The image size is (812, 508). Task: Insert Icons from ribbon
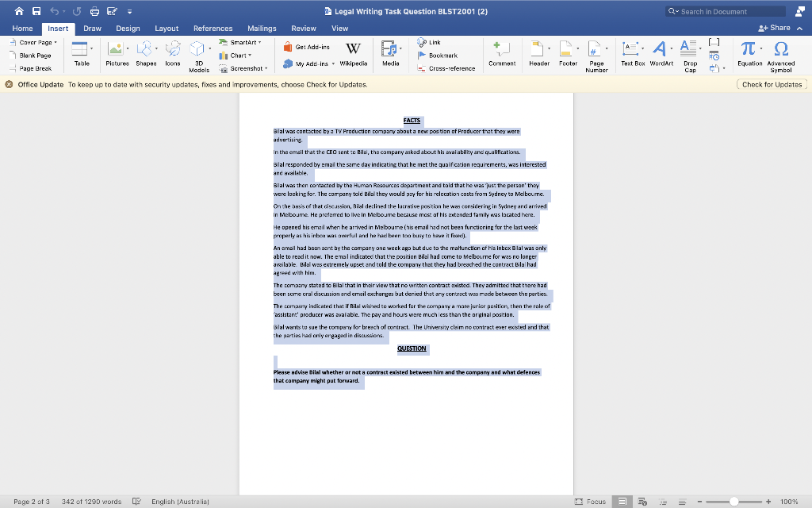pyautogui.click(x=172, y=53)
